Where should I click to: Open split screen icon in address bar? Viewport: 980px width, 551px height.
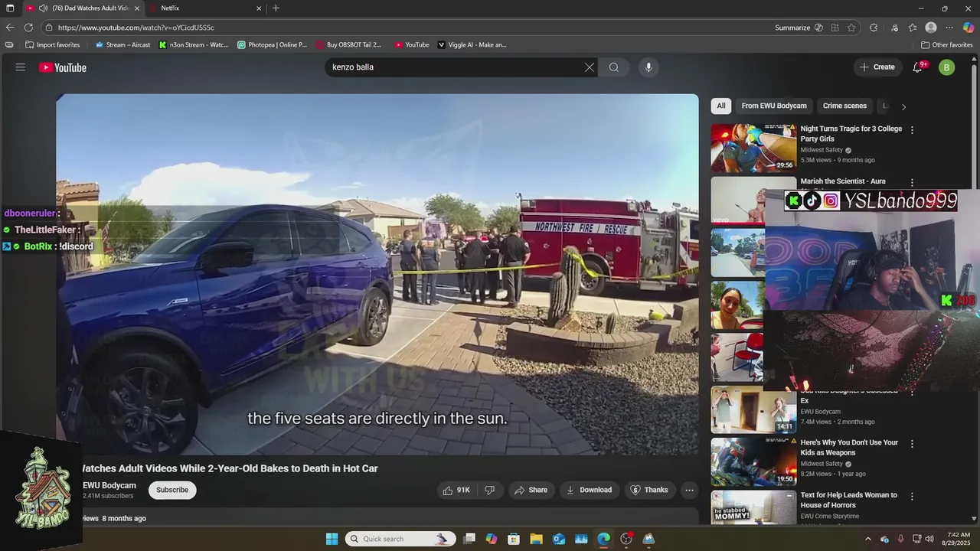[835, 28]
